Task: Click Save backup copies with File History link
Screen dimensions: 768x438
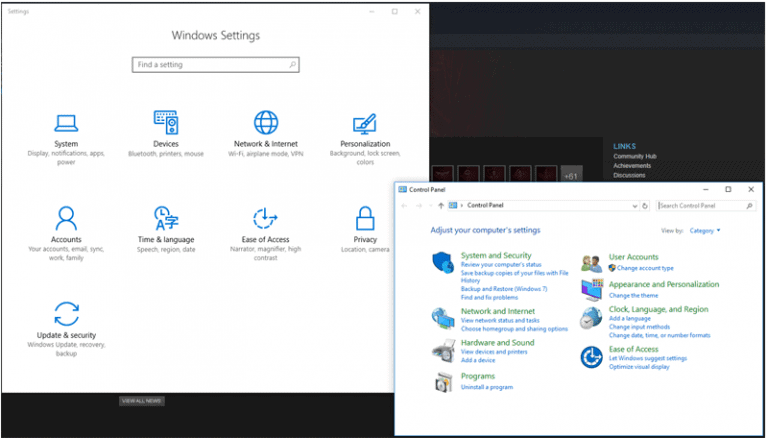Action: click(514, 277)
